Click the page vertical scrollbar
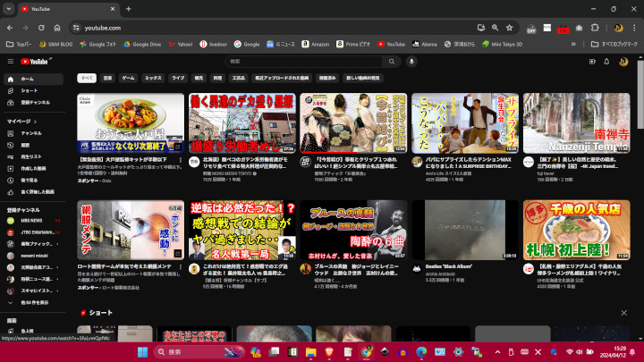This screenshot has width=644, height=362. tap(640, 96)
